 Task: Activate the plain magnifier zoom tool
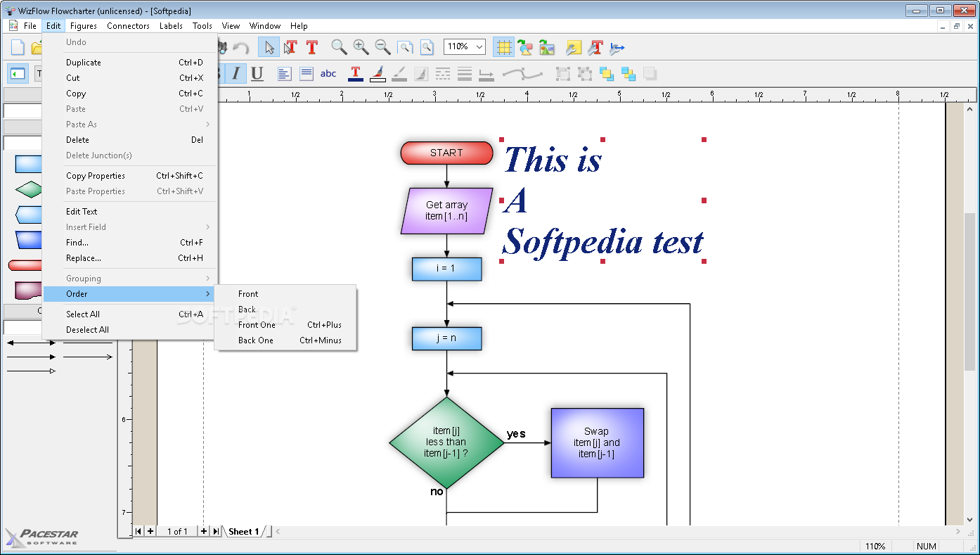point(339,47)
